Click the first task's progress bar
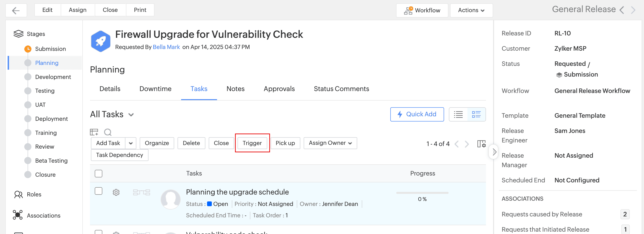This screenshot has height=234, width=644. 422,193
